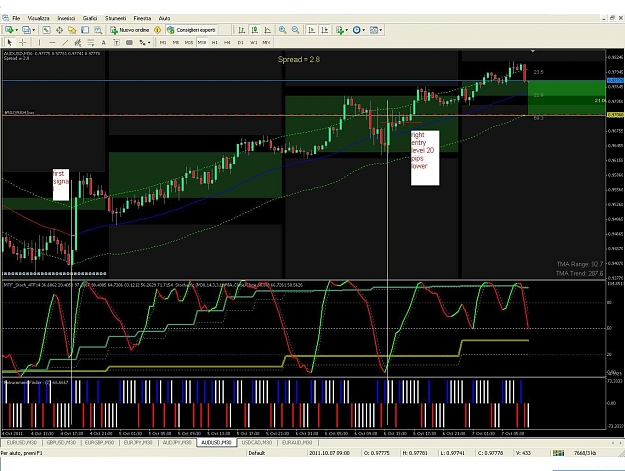The height and width of the screenshot is (471, 625).
Task: Open the indicators list icon
Action: coord(340,30)
